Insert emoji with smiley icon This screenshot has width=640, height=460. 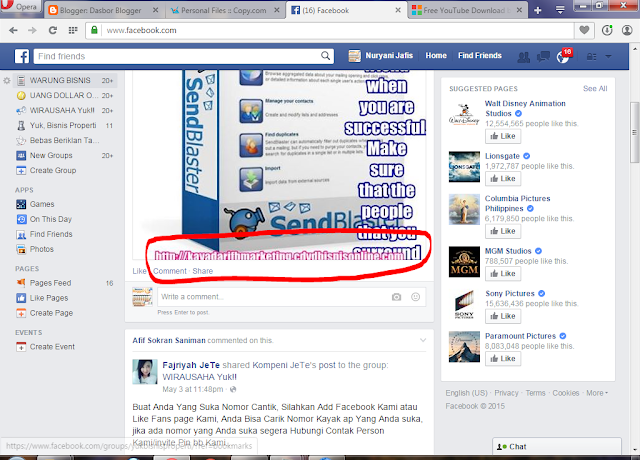(416, 297)
